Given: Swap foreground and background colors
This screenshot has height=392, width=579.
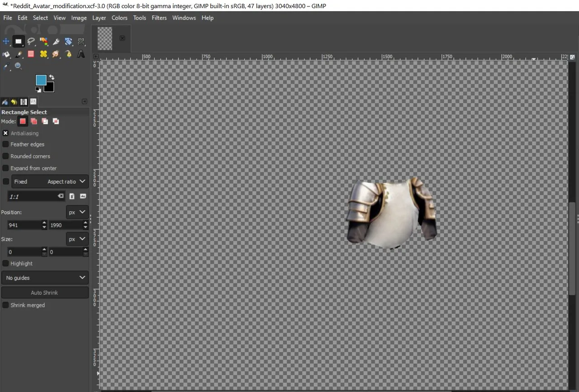Looking at the screenshot, I should [x=52, y=77].
